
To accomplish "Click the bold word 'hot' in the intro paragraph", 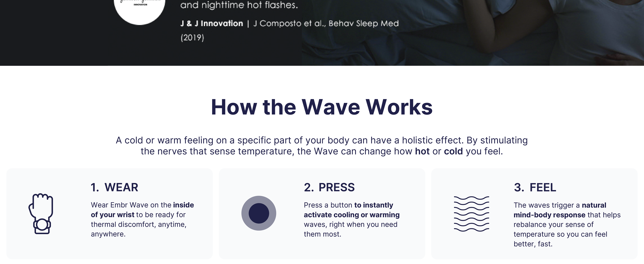I will [x=422, y=151].
